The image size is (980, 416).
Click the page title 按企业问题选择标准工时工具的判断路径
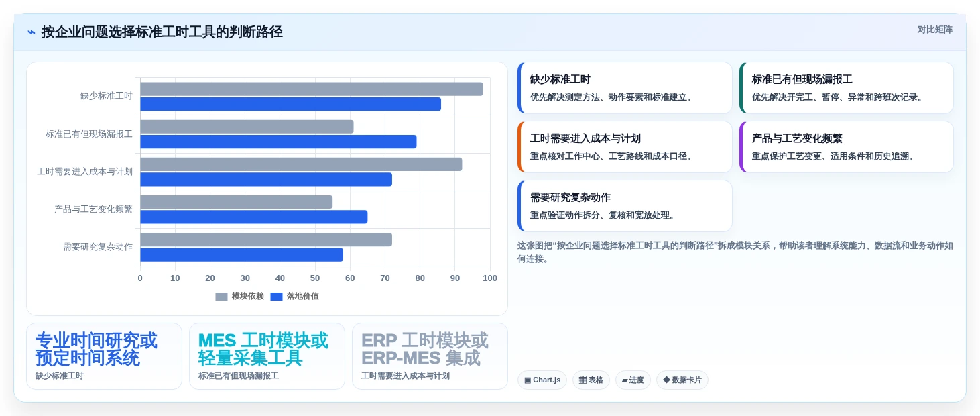pos(162,32)
